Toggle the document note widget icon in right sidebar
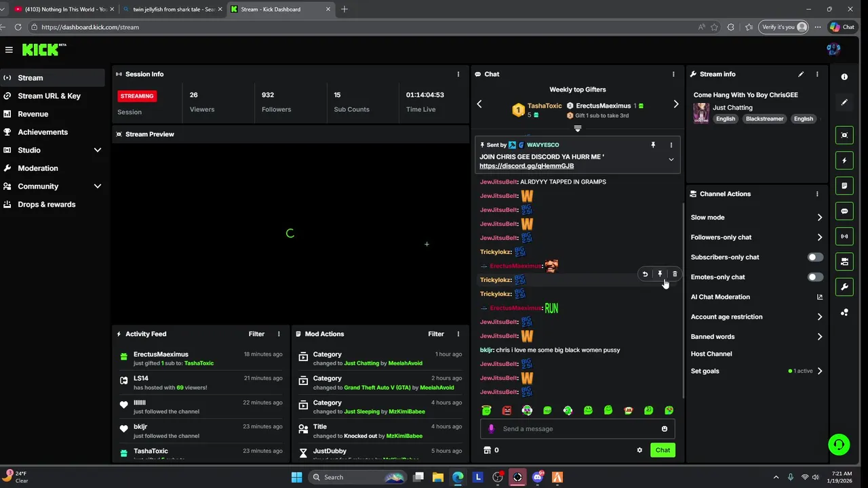This screenshot has height=488, width=868. pos(844,186)
